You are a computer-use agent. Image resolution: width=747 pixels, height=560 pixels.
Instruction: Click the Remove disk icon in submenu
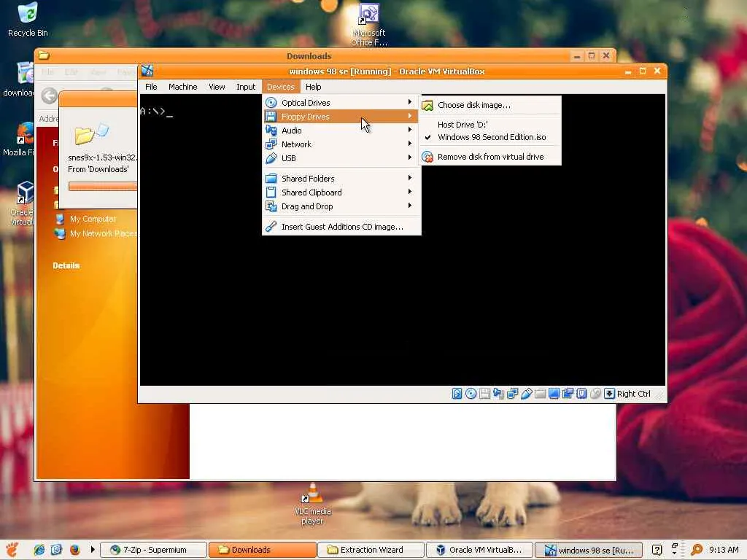click(427, 157)
